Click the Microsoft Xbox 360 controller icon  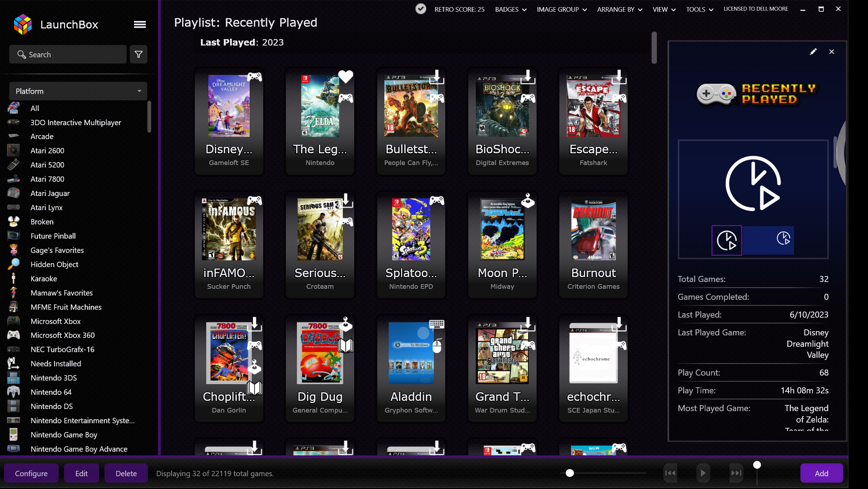14,335
